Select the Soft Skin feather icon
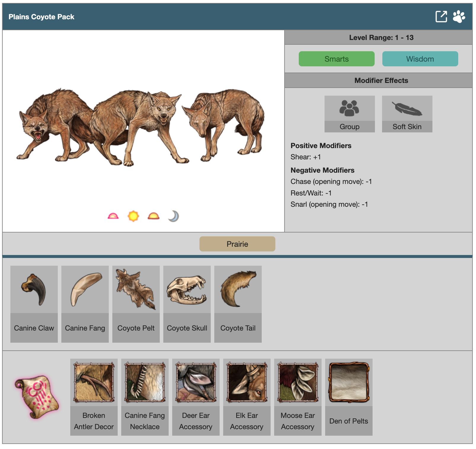This screenshot has width=476, height=449. 407,108
